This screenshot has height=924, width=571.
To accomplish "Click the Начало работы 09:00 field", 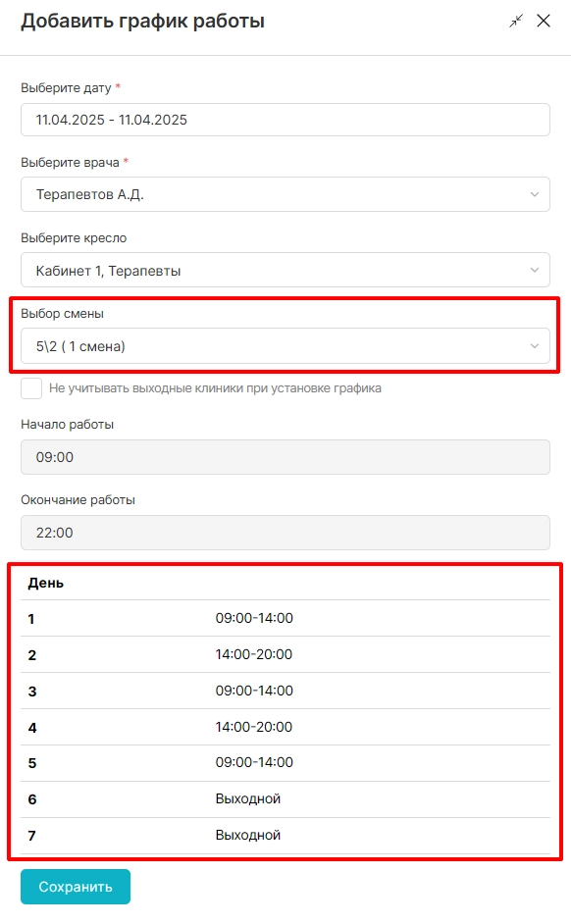I will [285, 457].
